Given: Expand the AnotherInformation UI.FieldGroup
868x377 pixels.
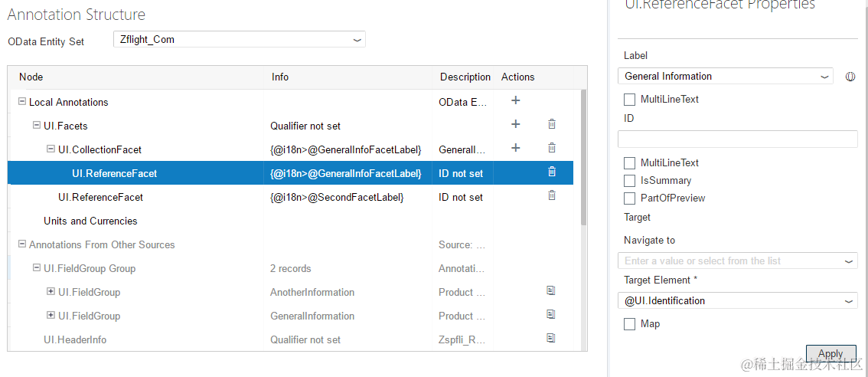Looking at the screenshot, I should point(51,292).
